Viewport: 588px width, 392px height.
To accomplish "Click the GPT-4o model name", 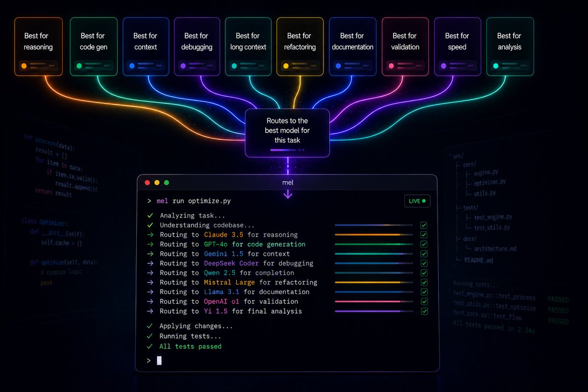I will 216,244.
